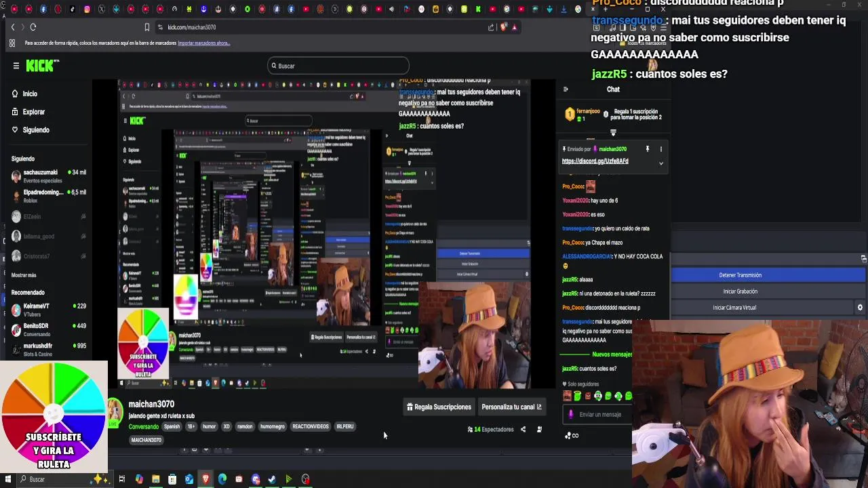The height and width of the screenshot is (488, 868).
Task: Open the Kick hamburger menu
Action: point(16,66)
